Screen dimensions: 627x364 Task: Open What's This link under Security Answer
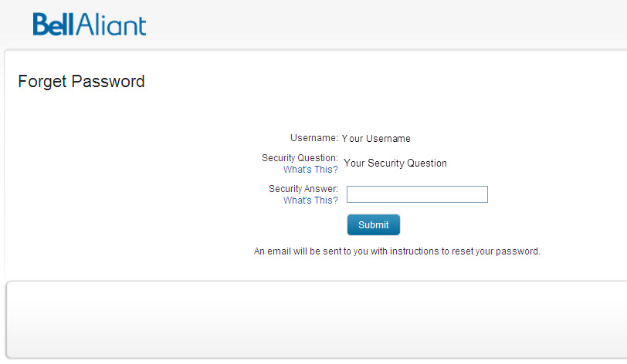310,201
